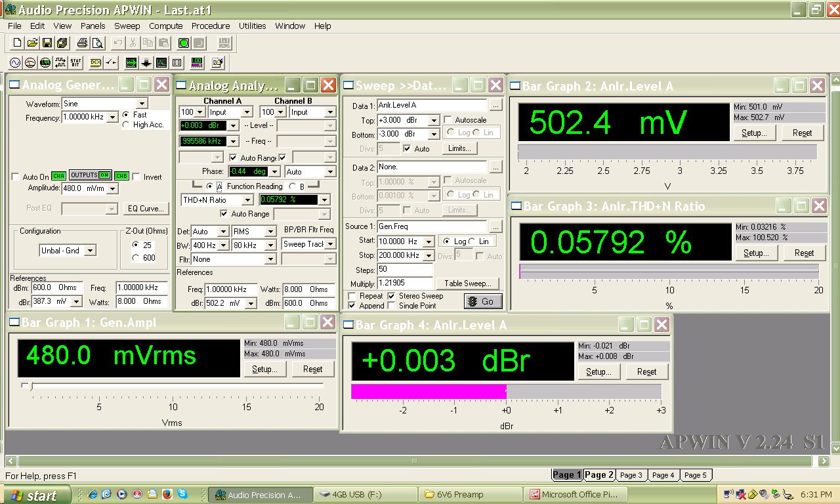Viewport: 840px width, 504px height.
Task: Open the Amplitude mVrms unit dropdown
Action: coord(113,188)
